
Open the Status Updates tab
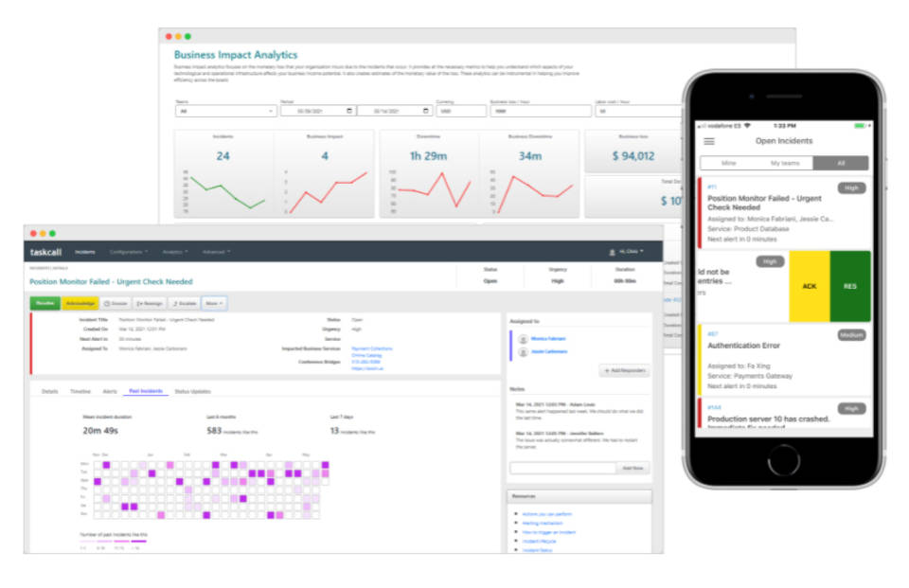click(x=193, y=391)
